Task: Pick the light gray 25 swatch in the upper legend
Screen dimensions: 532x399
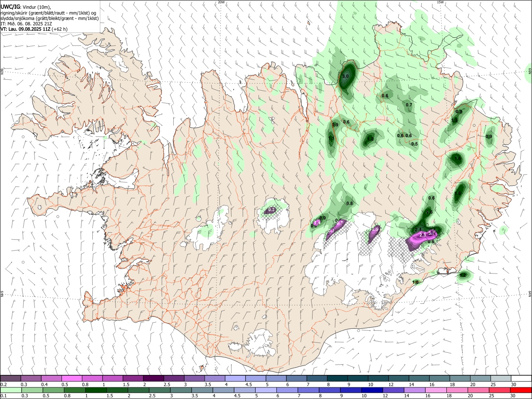Action: [x=501, y=378]
